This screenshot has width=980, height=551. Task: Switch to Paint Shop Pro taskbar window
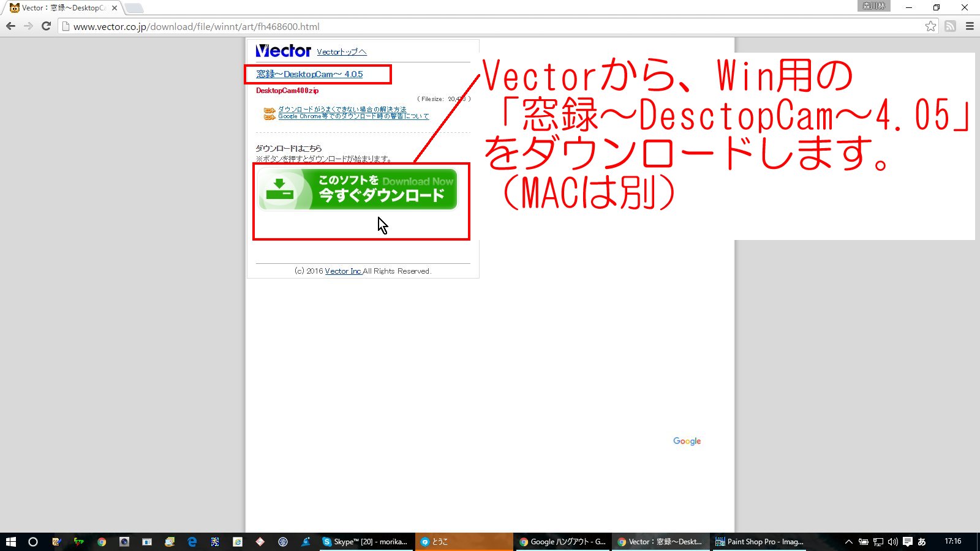(x=759, y=542)
